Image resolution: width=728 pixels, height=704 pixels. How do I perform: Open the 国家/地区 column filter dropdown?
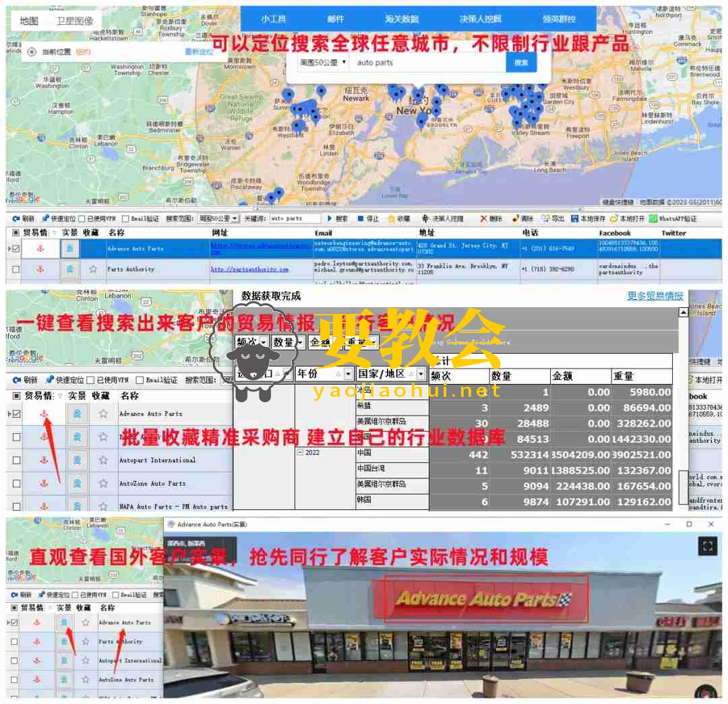421,374
